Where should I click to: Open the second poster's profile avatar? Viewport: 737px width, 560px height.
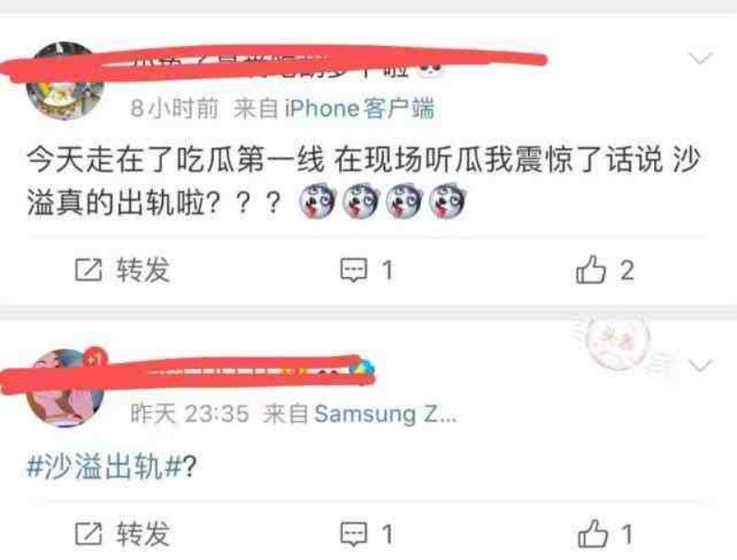[64, 388]
